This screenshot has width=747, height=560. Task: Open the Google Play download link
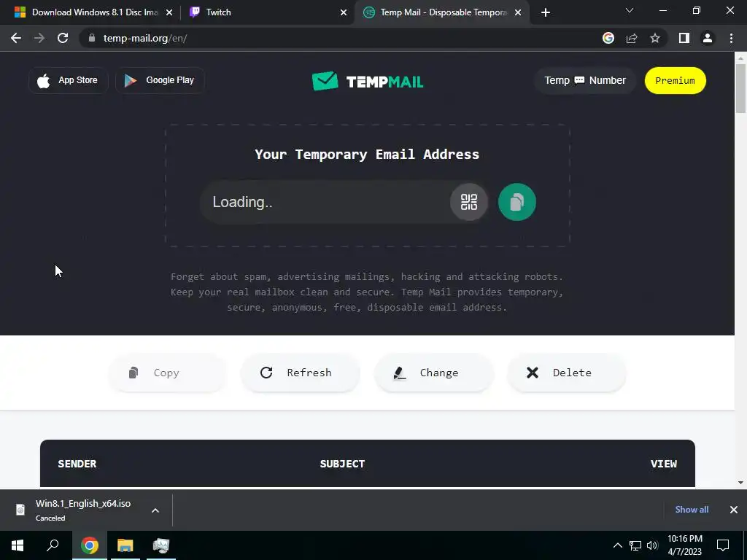click(160, 80)
